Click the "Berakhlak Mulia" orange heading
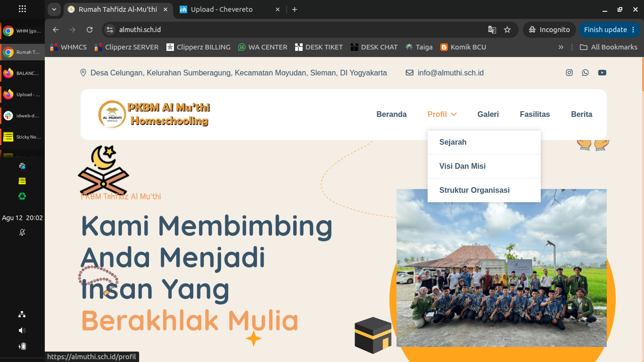Image resolution: width=644 pixels, height=362 pixels. 190,321
